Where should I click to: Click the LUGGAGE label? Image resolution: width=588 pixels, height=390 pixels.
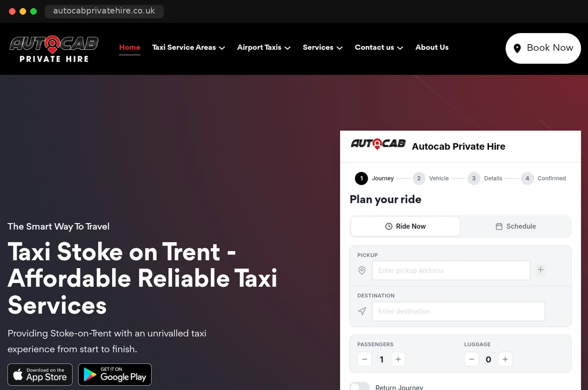[477, 344]
